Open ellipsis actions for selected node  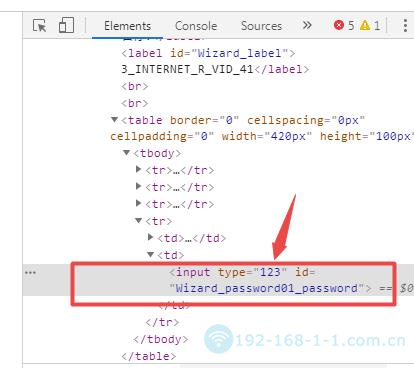[30, 273]
